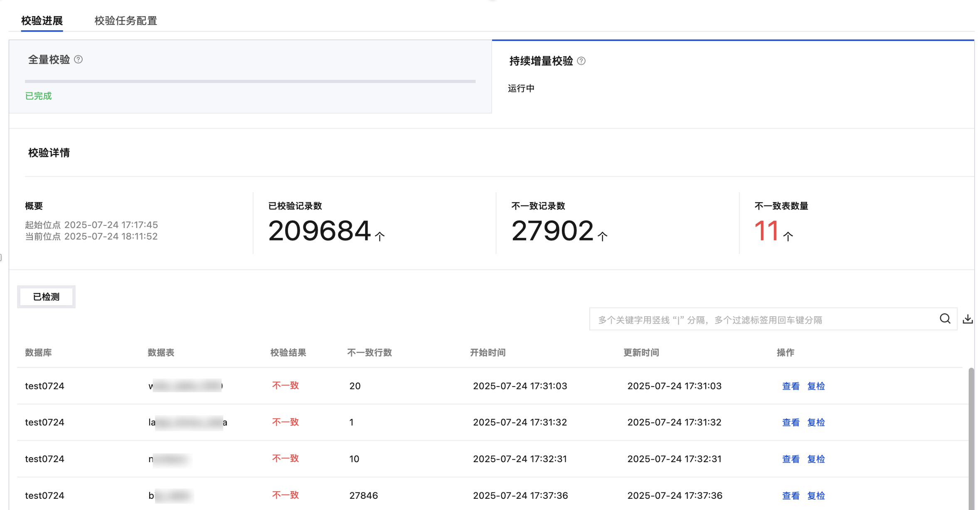Image resolution: width=980 pixels, height=510 pixels.
Task: Switch to 校验任务配置 tab
Action: 126,20
